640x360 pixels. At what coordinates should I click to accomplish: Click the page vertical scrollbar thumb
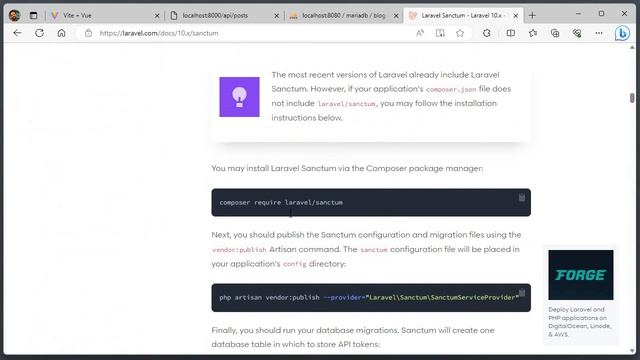632,98
